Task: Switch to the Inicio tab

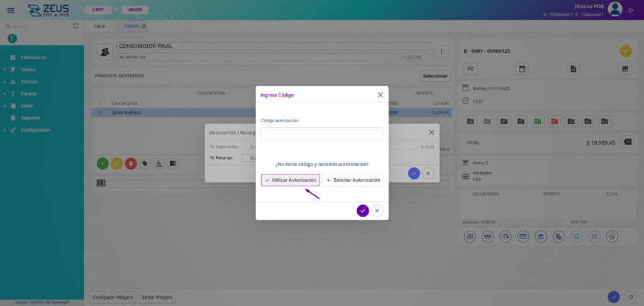Action: tap(100, 26)
